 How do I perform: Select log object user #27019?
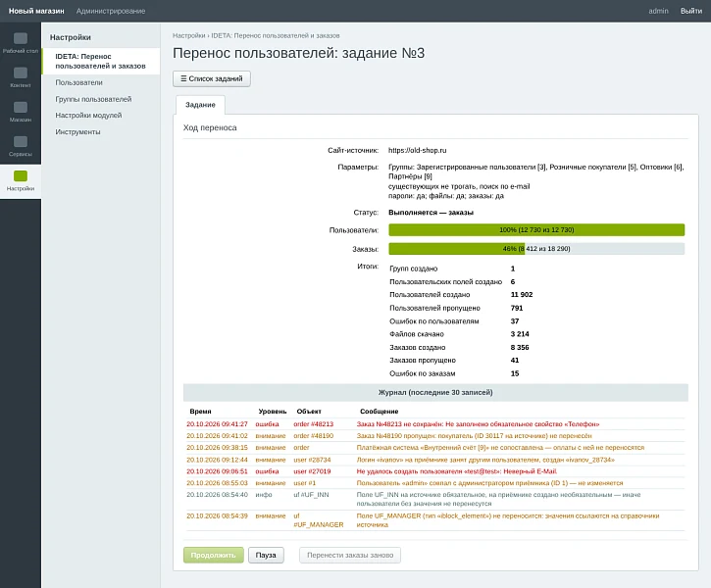pyautogui.click(x=312, y=471)
